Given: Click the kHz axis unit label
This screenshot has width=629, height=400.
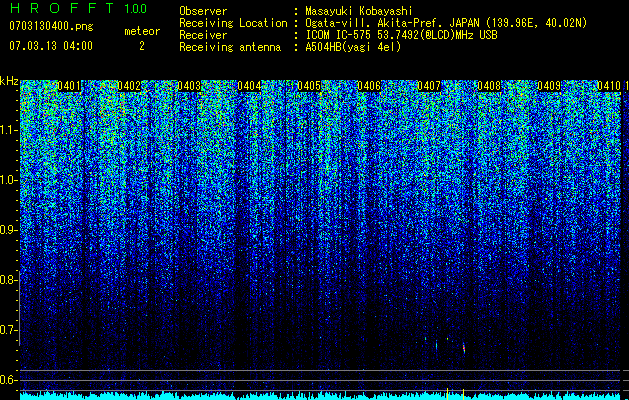Looking at the screenshot, I should coord(9,81).
